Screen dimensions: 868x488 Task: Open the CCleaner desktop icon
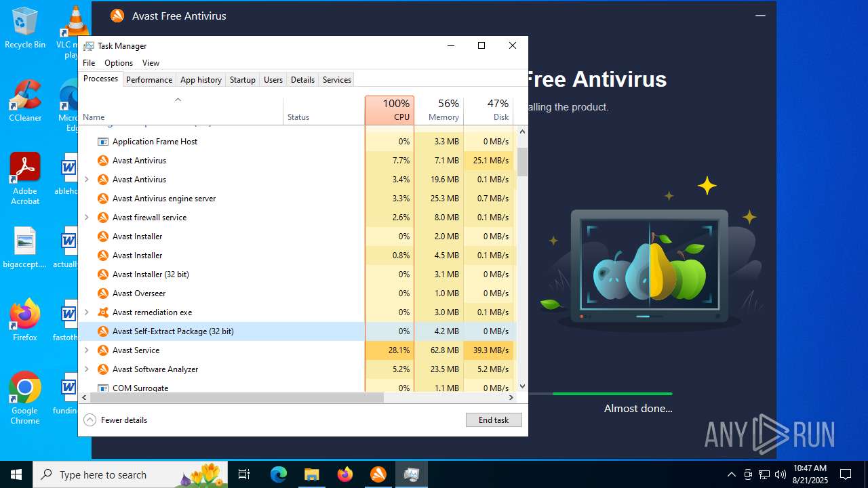[x=25, y=101]
